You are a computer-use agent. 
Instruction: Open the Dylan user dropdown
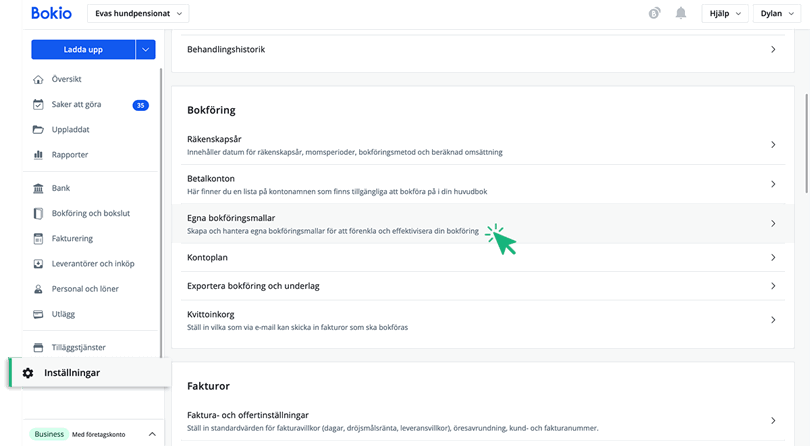click(777, 13)
